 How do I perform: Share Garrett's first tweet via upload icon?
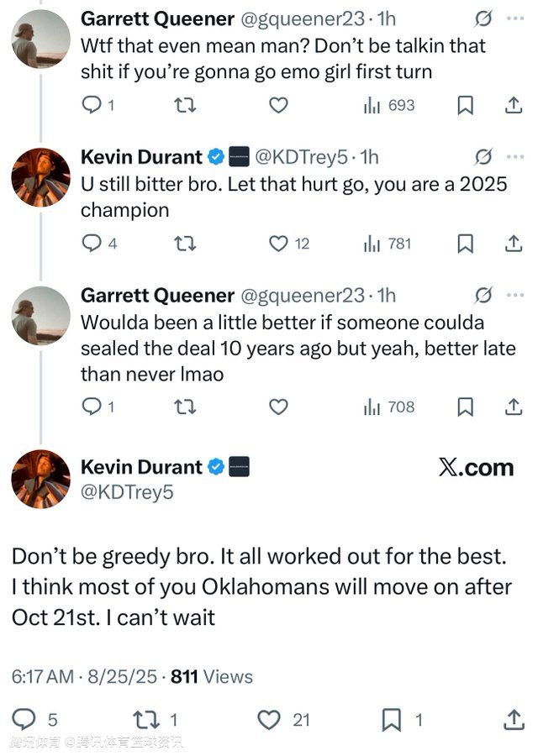[514, 105]
